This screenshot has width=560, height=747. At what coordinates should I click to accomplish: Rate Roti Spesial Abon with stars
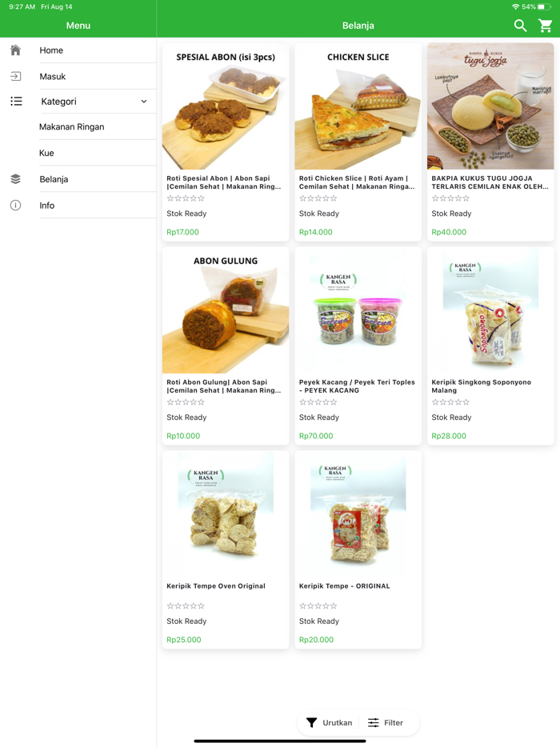coord(186,198)
